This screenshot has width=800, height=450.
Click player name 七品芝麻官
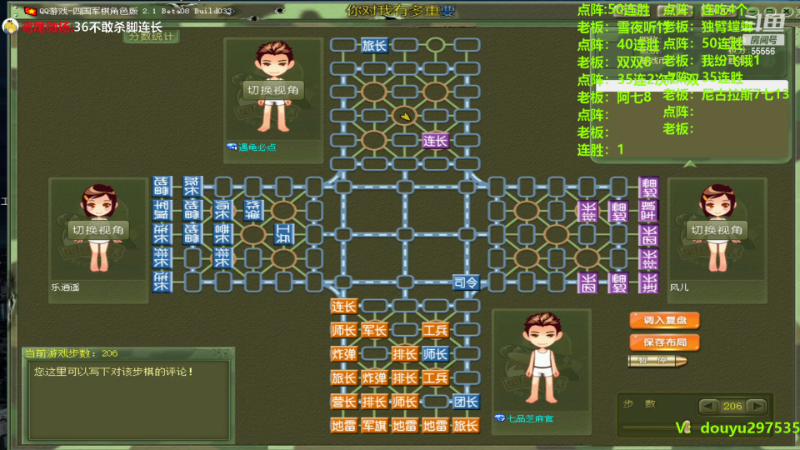[x=530, y=419]
